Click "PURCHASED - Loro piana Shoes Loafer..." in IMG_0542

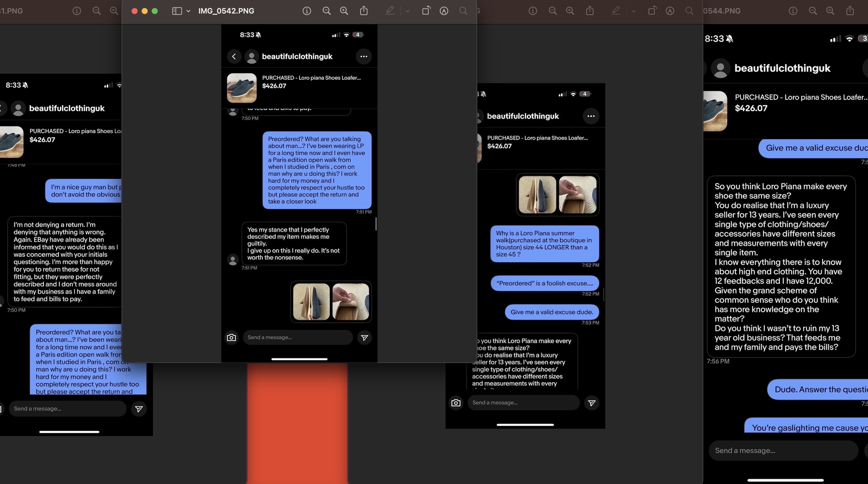point(311,78)
